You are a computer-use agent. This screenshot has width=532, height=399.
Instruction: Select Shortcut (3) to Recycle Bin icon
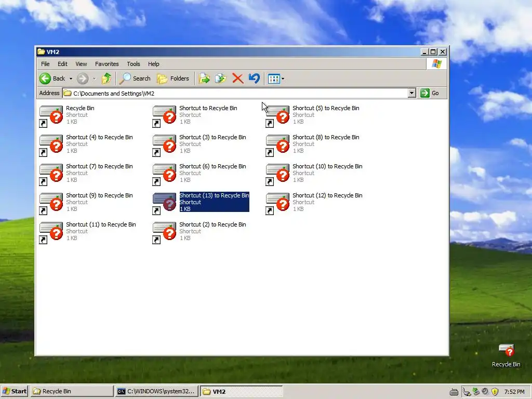point(165,145)
